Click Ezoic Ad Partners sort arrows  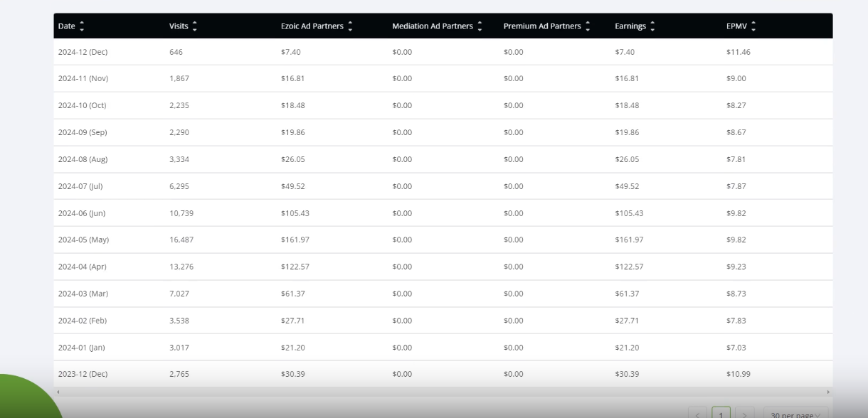tap(350, 26)
